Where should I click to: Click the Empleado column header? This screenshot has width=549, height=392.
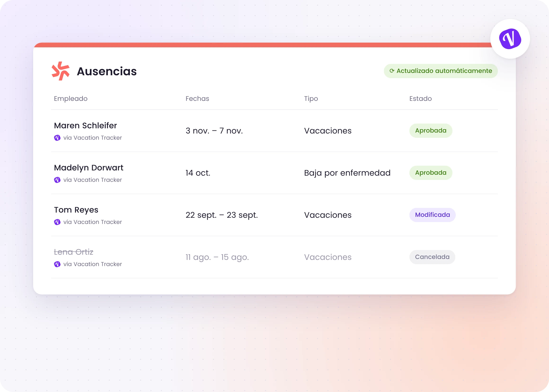71,98
